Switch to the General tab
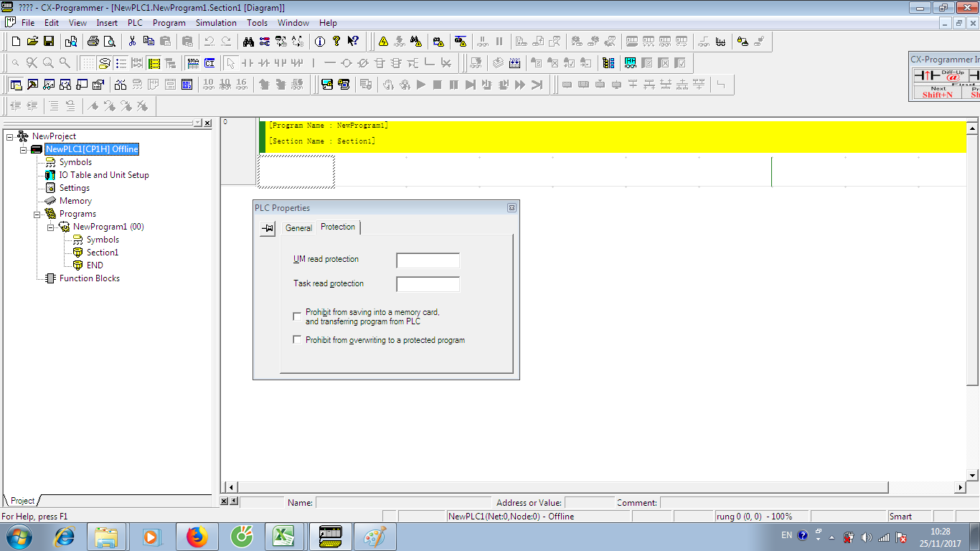 298,228
